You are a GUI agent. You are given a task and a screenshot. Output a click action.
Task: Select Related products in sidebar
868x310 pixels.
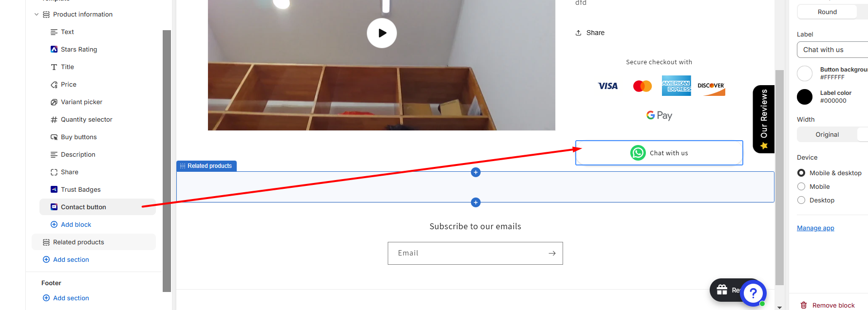click(94, 242)
